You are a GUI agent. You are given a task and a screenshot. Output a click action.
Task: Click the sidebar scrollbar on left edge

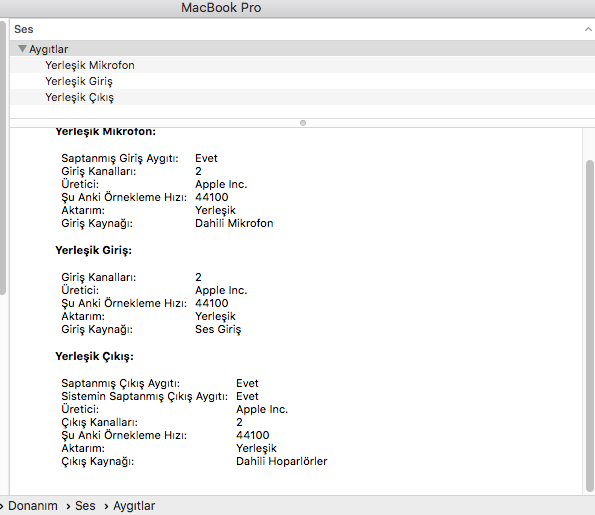3,157
